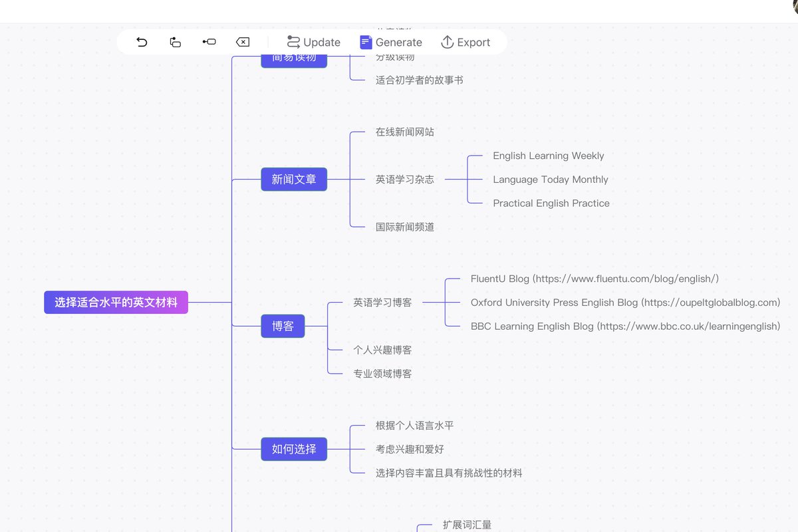Click Language Today Monthly topic
Viewport: 798px width, 532px height.
pyautogui.click(x=551, y=180)
